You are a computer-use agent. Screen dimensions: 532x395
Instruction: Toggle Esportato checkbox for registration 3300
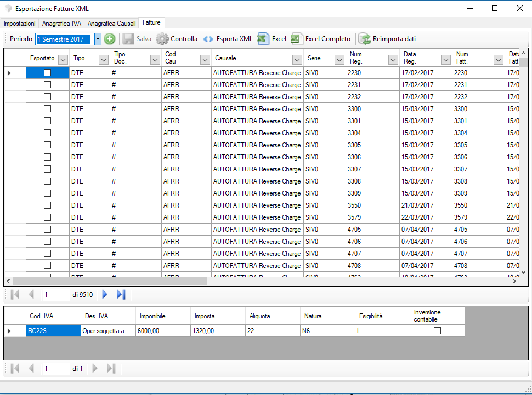(x=48, y=109)
